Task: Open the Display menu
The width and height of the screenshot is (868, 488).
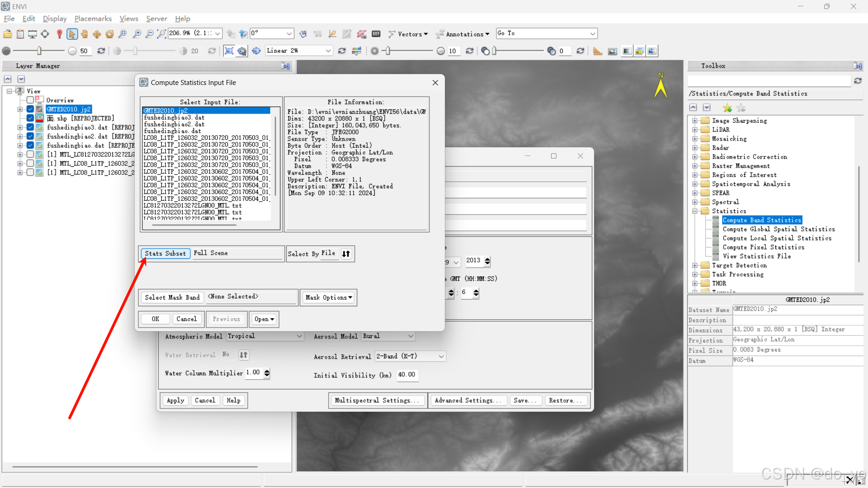Action: pyautogui.click(x=54, y=19)
